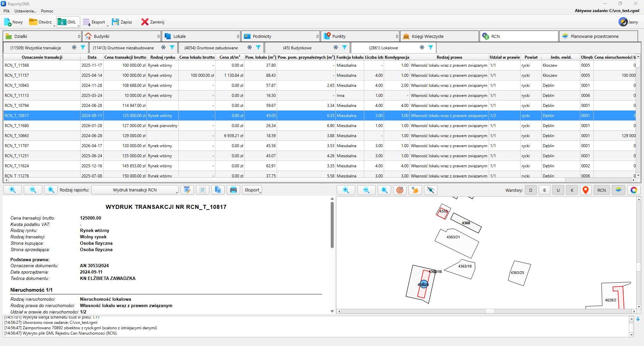Zoom in on the map view
The image size is (644, 346).
coord(346,190)
